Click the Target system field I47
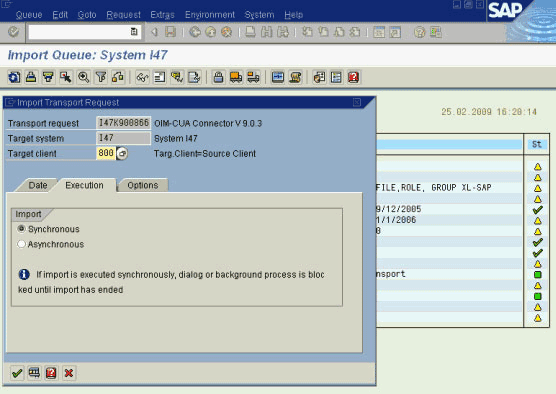The height and width of the screenshot is (394, 556). [x=123, y=138]
